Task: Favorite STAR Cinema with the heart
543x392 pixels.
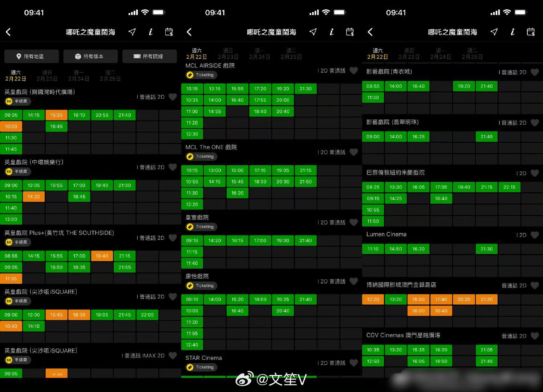Action: [x=354, y=363]
